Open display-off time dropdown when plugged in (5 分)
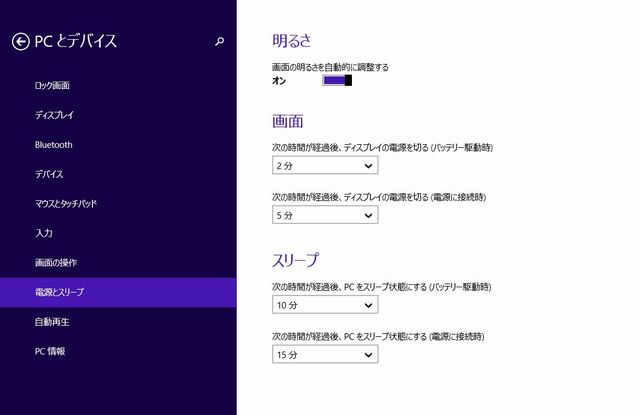The width and height of the screenshot is (640, 415). (x=325, y=215)
